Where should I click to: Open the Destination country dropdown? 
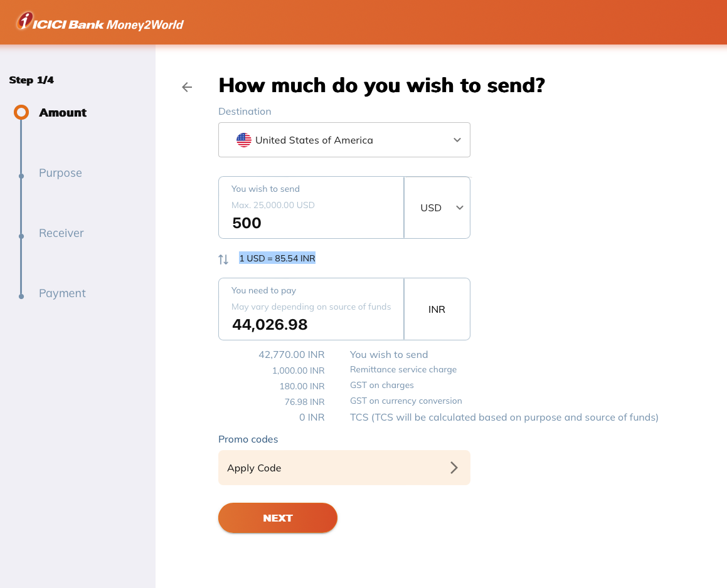pos(344,140)
